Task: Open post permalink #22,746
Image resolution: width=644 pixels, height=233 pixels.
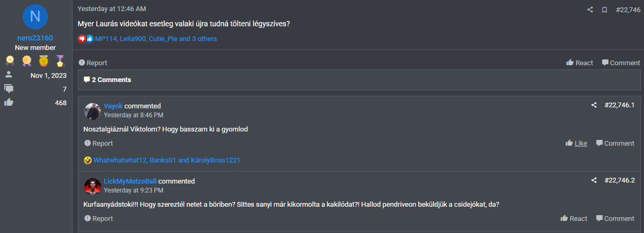Action: click(x=628, y=9)
